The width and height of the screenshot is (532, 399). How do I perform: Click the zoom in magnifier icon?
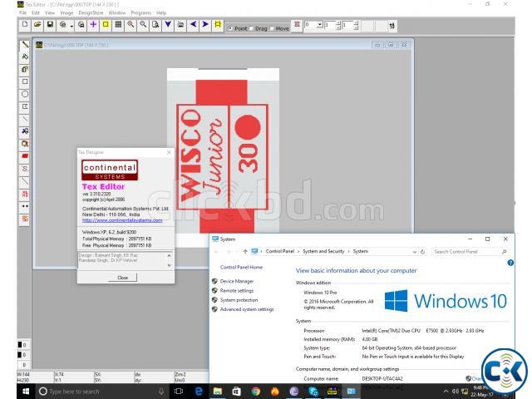tap(131, 25)
